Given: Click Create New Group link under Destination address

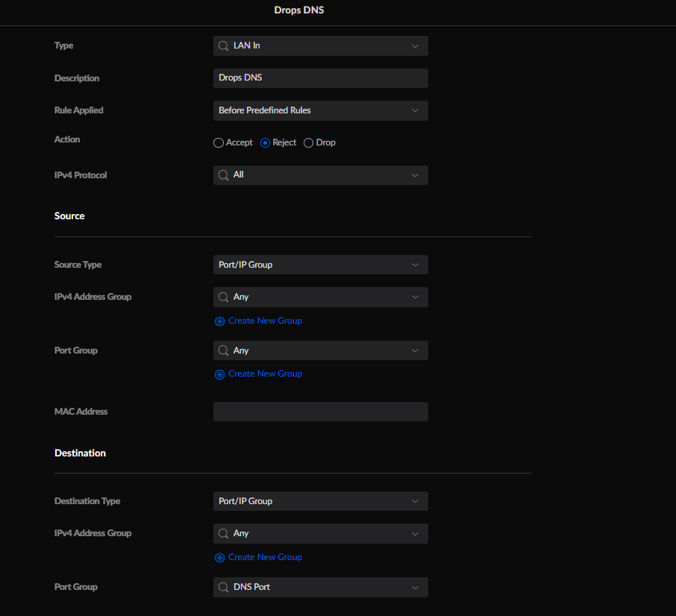Looking at the screenshot, I should [265, 557].
